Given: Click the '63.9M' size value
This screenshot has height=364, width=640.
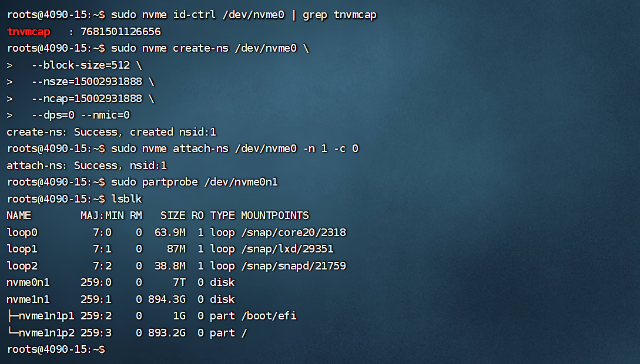Looking at the screenshot, I should pyautogui.click(x=170, y=232).
